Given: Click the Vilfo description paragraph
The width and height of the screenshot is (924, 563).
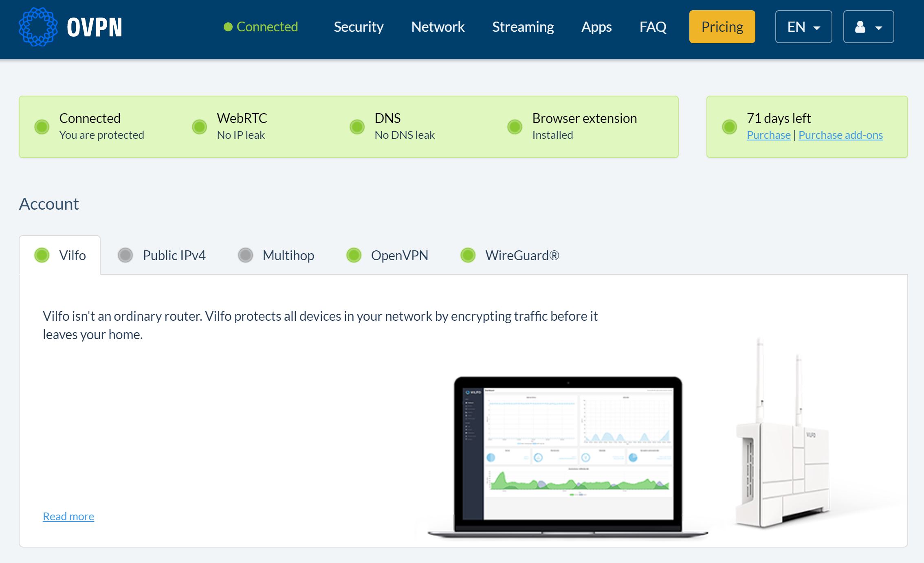Looking at the screenshot, I should (320, 325).
